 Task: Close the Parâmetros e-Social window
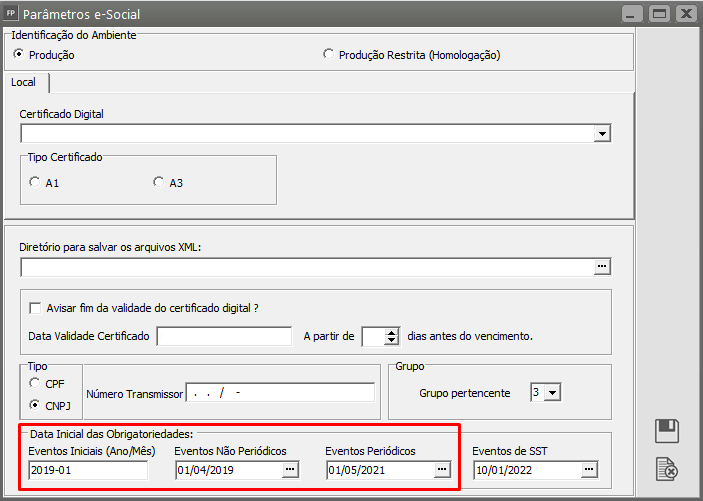point(686,14)
